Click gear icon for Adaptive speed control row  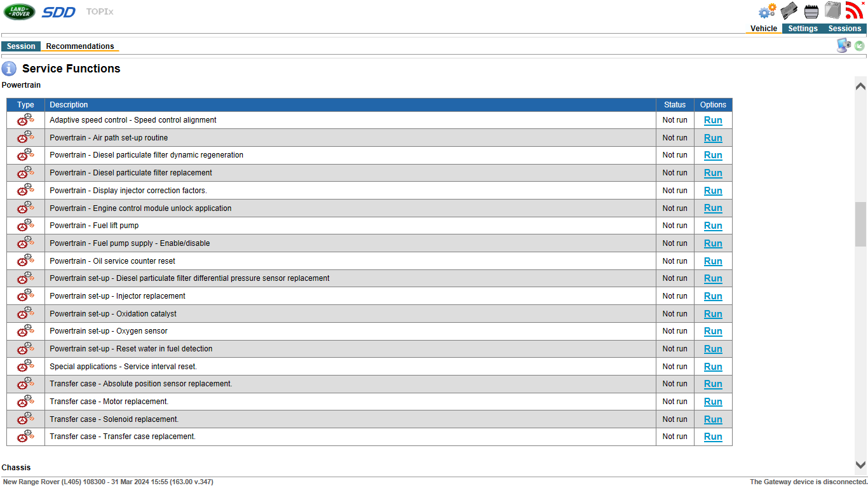(x=25, y=119)
